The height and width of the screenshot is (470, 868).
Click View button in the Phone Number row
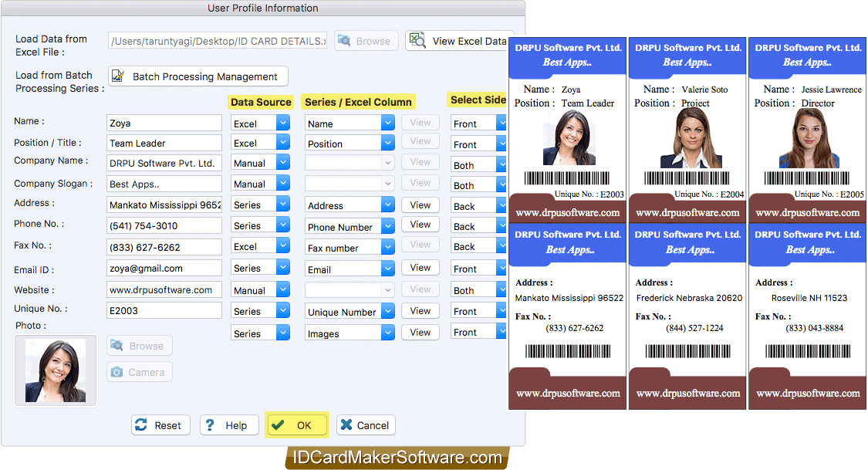pos(420,225)
